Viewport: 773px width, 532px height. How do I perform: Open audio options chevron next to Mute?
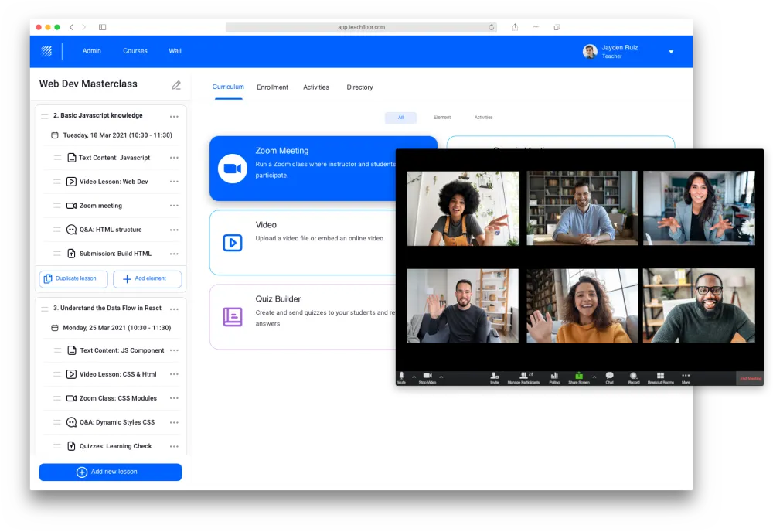click(412, 376)
